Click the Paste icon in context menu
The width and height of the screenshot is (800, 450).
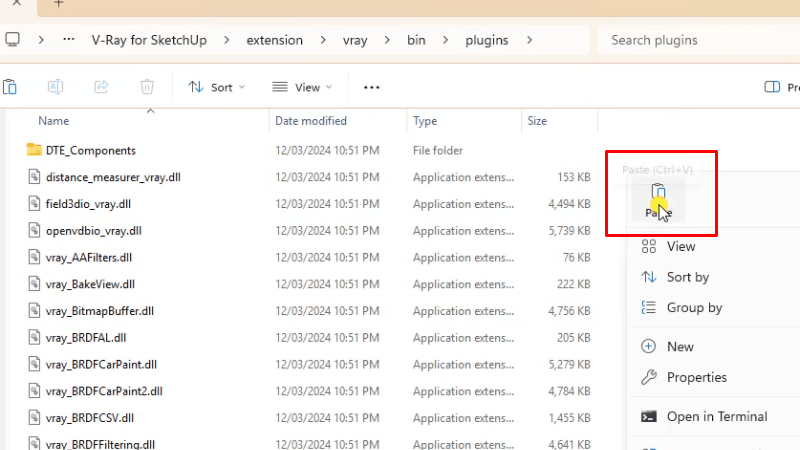(657, 193)
